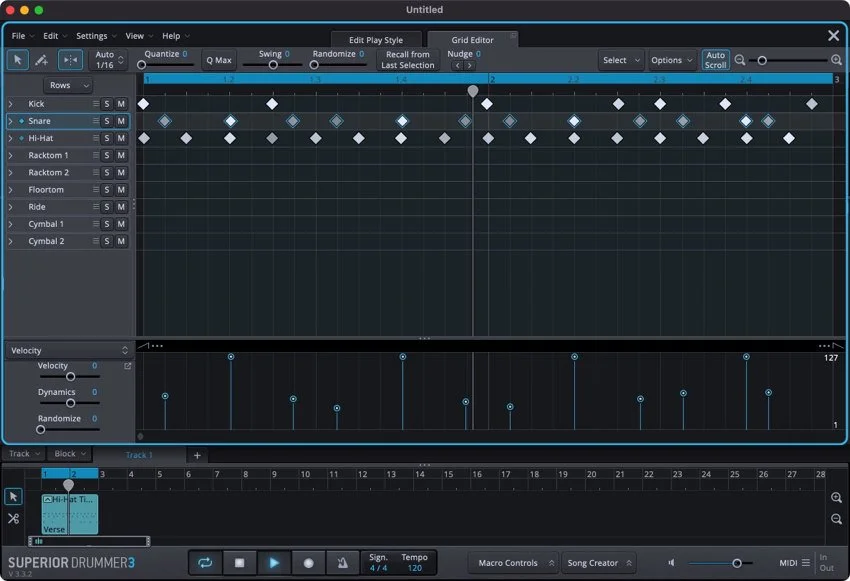The height and width of the screenshot is (581, 850).
Task: Switch to the Edit Play Style tab
Action: point(376,40)
